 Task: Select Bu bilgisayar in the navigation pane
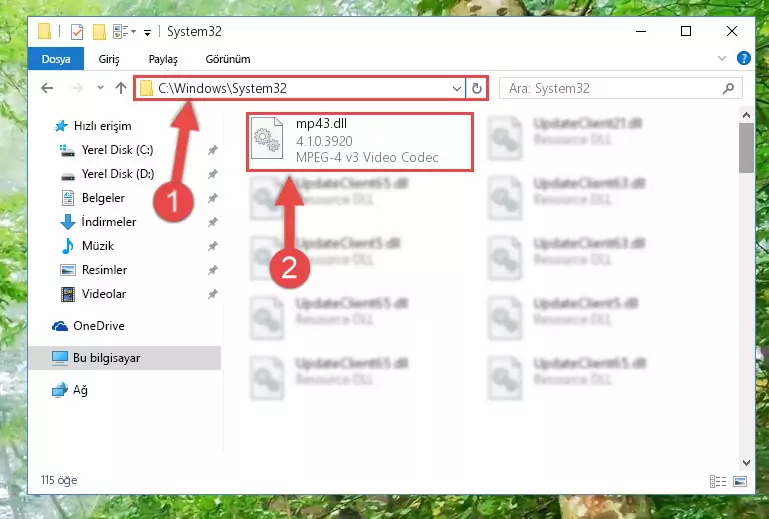(125, 358)
